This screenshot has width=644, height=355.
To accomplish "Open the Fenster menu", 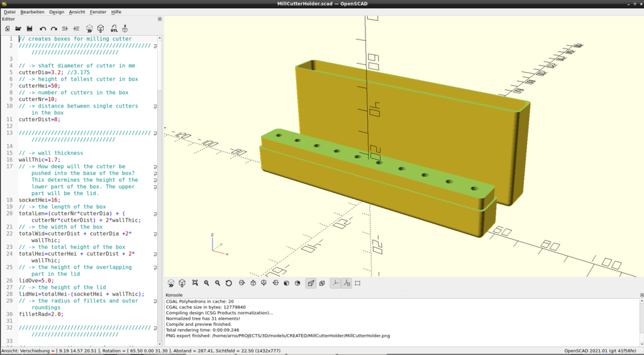I will pos(98,12).
